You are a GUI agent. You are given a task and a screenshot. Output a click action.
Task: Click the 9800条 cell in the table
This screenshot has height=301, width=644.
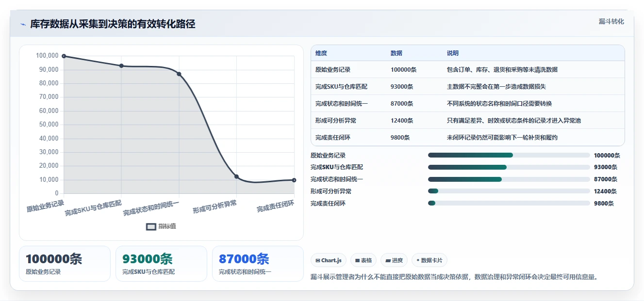[x=400, y=138]
